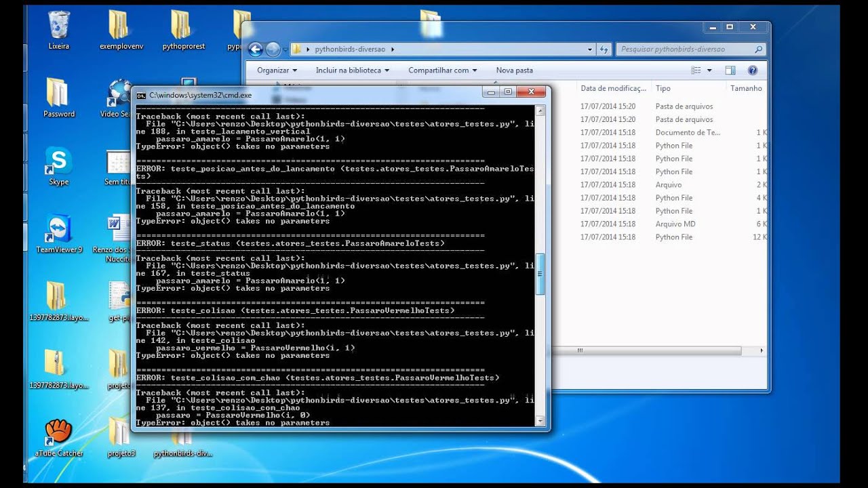Expand the Compartilhar com menu
Image resolution: width=868 pixels, height=488 pixels.
point(442,70)
